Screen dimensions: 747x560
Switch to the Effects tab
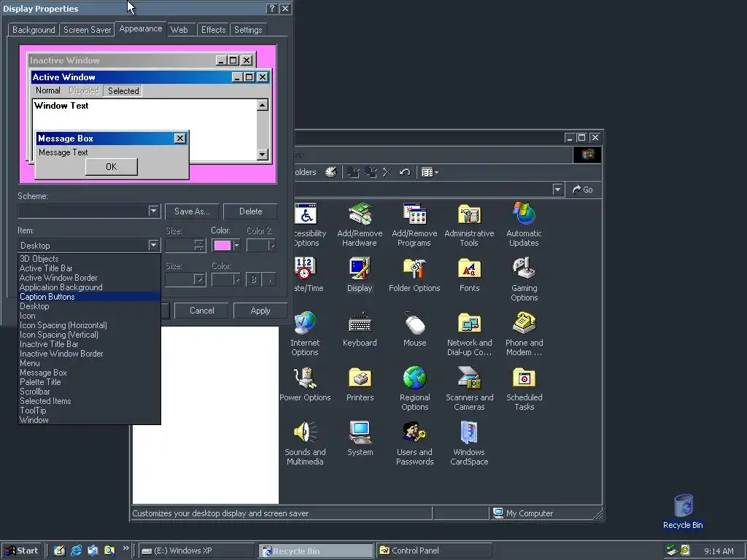213,29
